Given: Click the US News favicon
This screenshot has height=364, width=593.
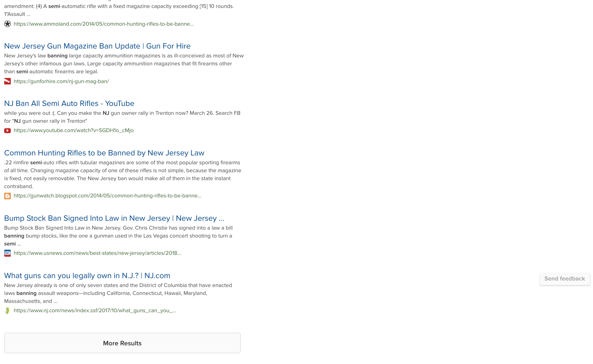Looking at the screenshot, I should click(7, 253).
